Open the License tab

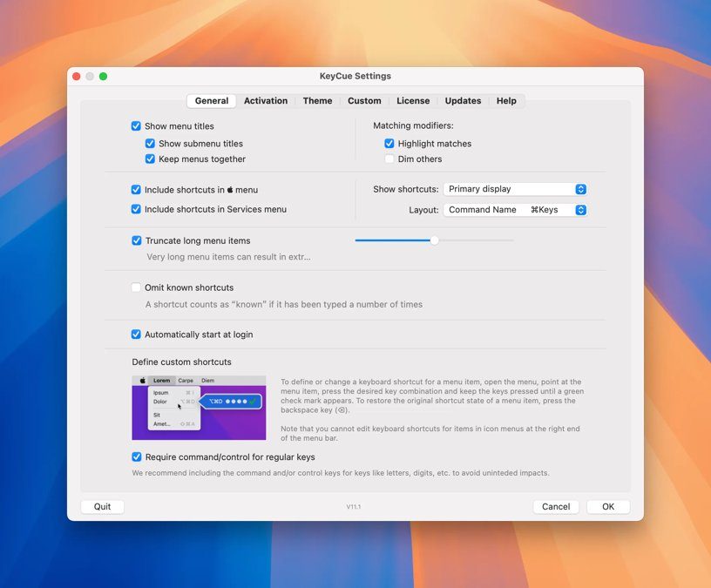pyautogui.click(x=413, y=101)
